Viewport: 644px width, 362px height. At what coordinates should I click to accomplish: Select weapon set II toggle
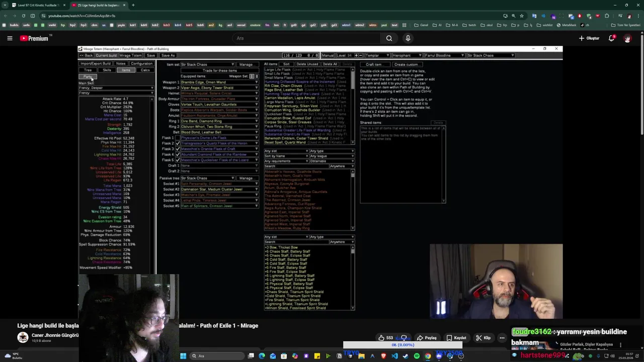pyautogui.click(x=257, y=76)
